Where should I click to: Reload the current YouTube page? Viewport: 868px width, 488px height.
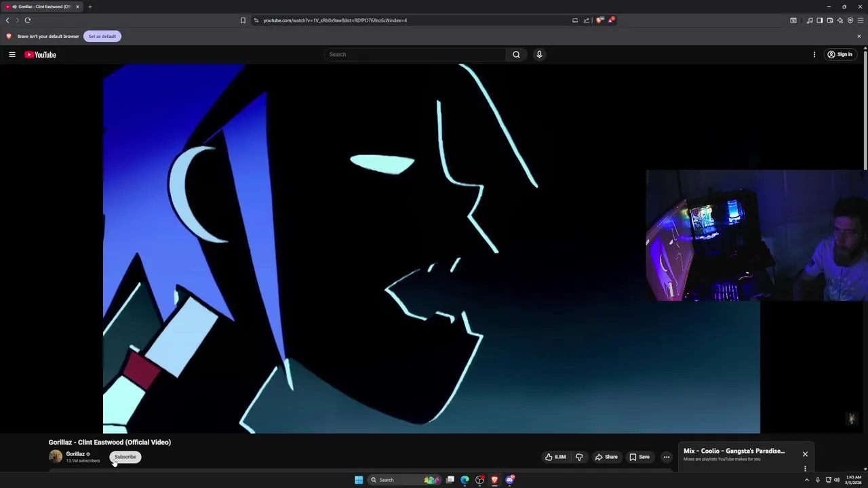(x=28, y=20)
